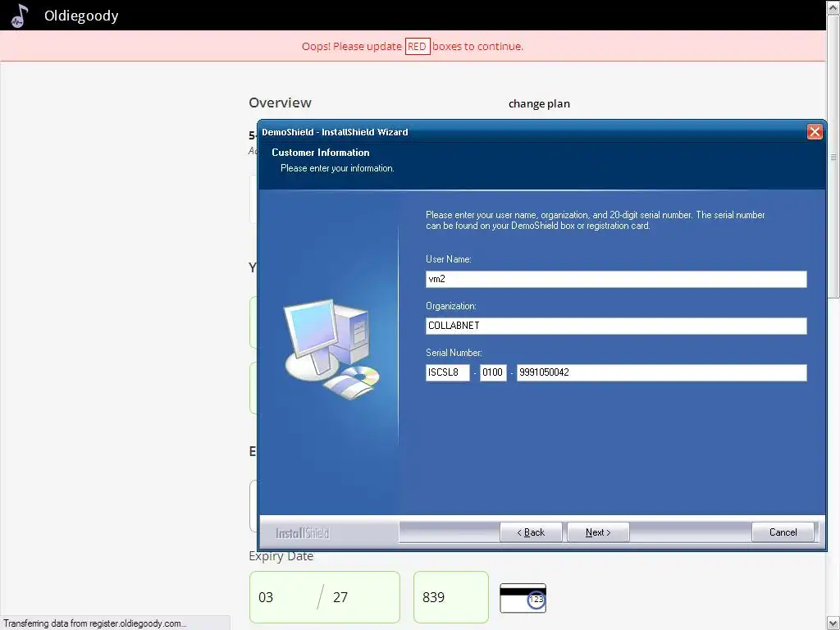Image resolution: width=840 pixels, height=630 pixels.
Task: Click the User Name label
Action: (449, 259)
